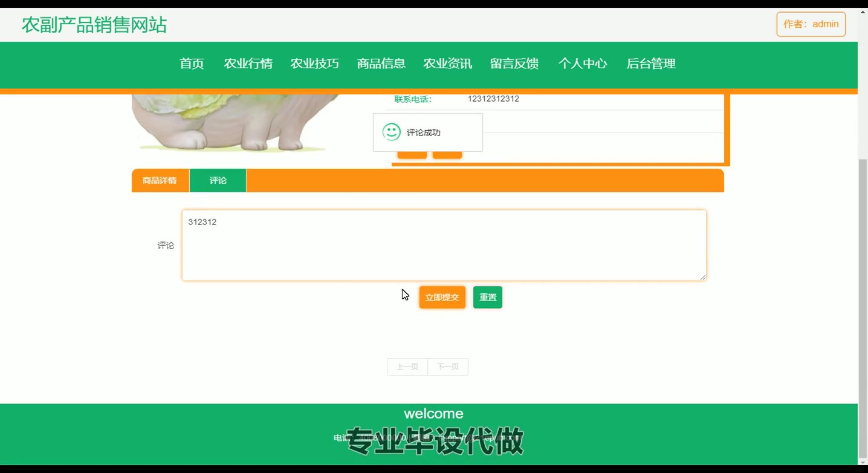Image resolution: width=868 pixels, height=473 pixels.
Task: Click the 联系电话 label
Action: click(x=413, y=99)
